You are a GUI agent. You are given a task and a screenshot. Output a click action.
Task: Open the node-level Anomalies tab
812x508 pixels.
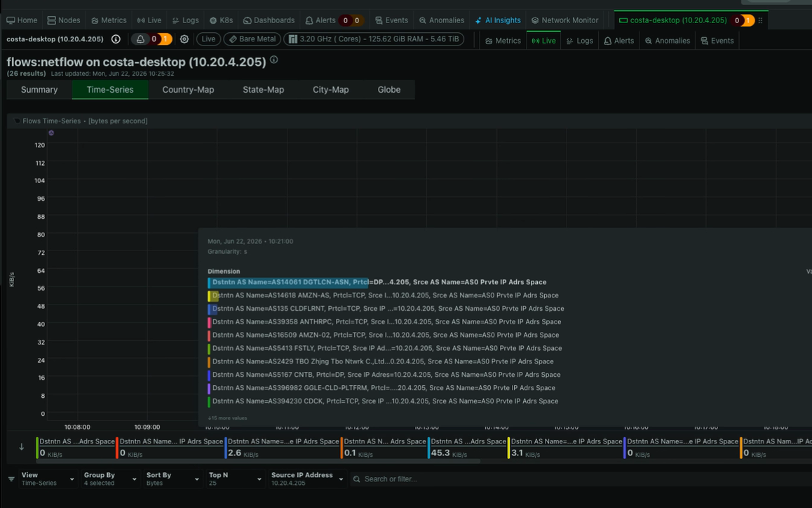pos(667,41)
